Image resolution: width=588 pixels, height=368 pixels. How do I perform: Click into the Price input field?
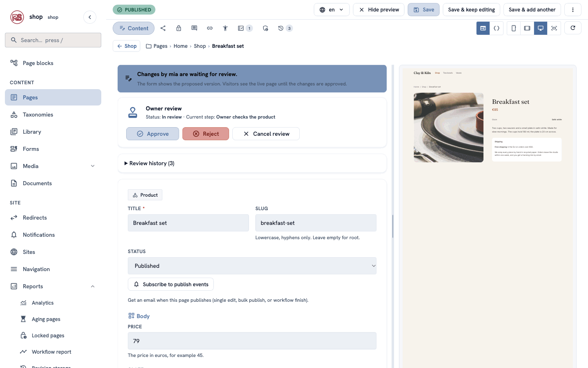tap(252, 341)
